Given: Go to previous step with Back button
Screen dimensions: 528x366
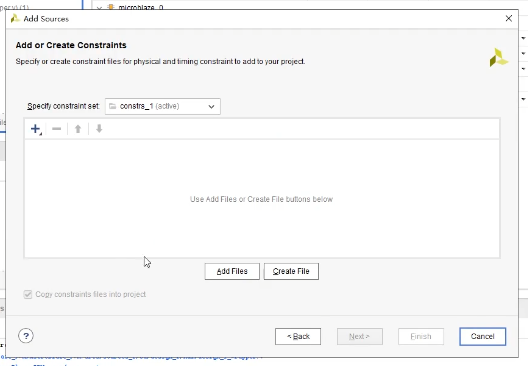Looking at the screenshot, I should coord(298,336).
